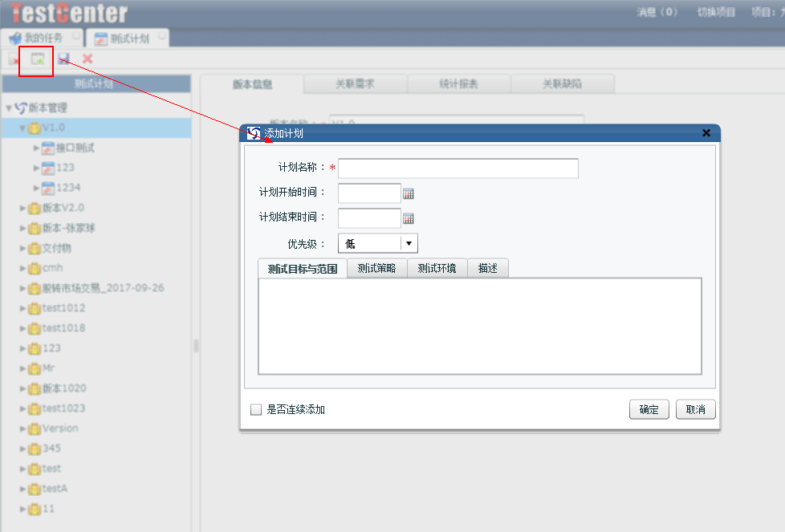
Task: Select the Version item in tree
Action: (60, 428)
